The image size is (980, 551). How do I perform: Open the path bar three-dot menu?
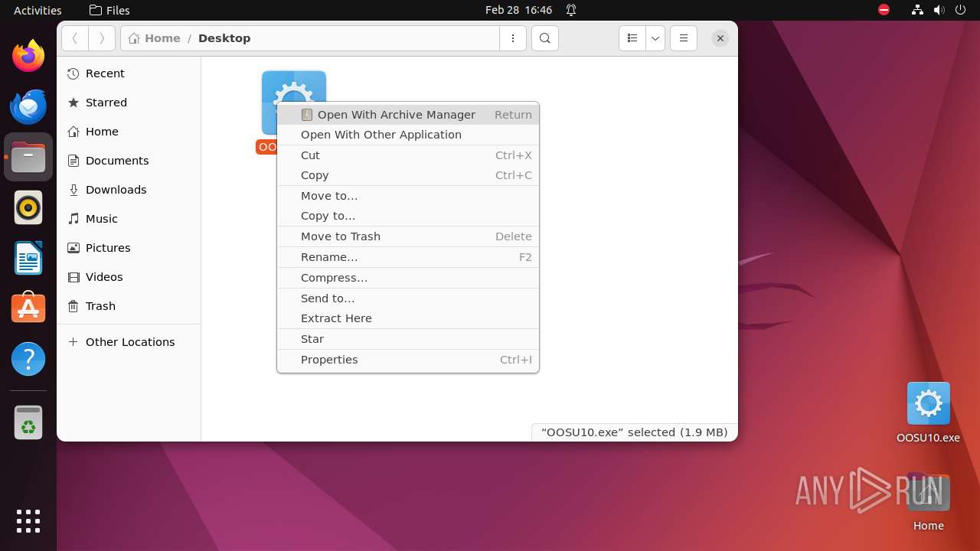(513, 38)
